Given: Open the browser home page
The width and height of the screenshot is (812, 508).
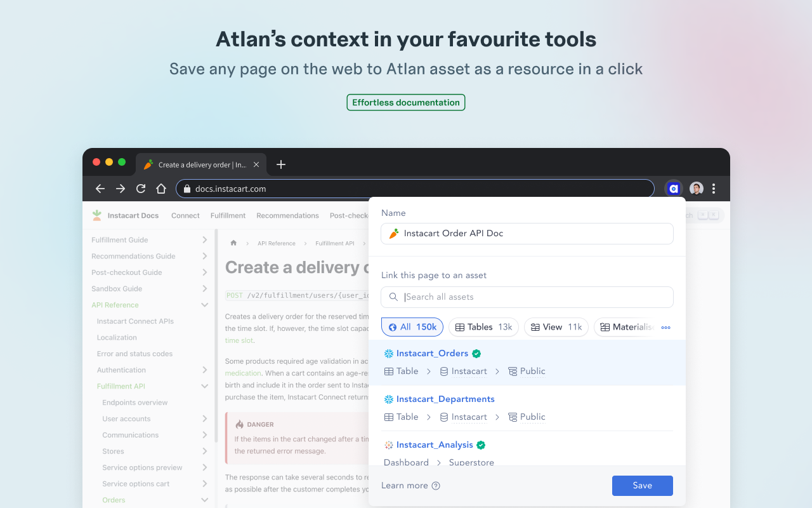Looking at the screenshot, I should (161, 189).
